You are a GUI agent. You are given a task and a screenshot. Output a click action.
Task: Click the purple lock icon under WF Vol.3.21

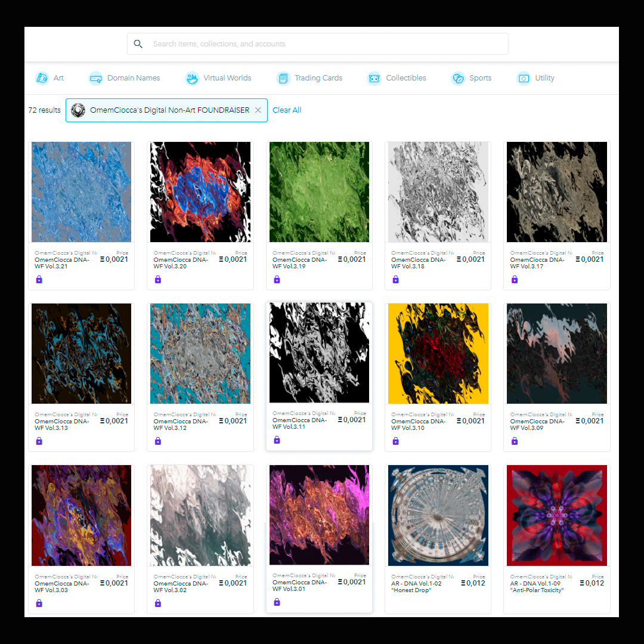[39, 280]
